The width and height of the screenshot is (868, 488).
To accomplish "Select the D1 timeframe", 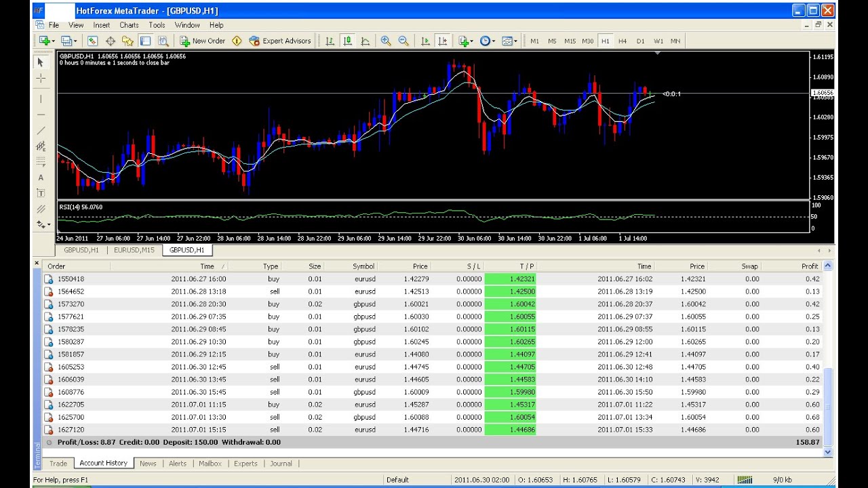I will (640, 41).
